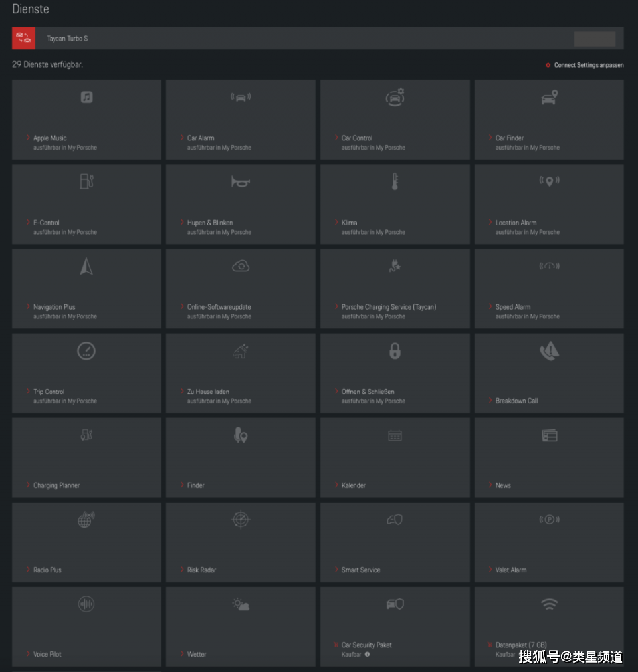Select the Taycan Turbo S vehicle label

click(x=67, y=39)
